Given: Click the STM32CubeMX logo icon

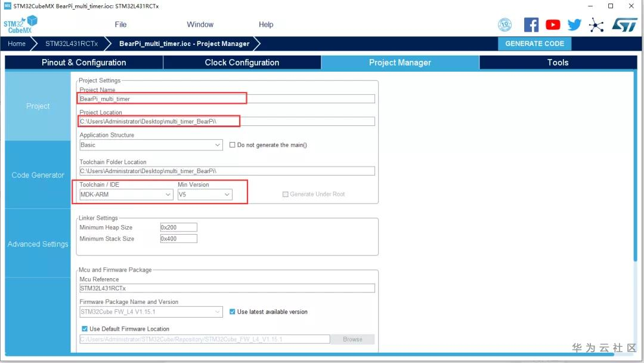Looking at the screenshot, I should coord(20,24).
